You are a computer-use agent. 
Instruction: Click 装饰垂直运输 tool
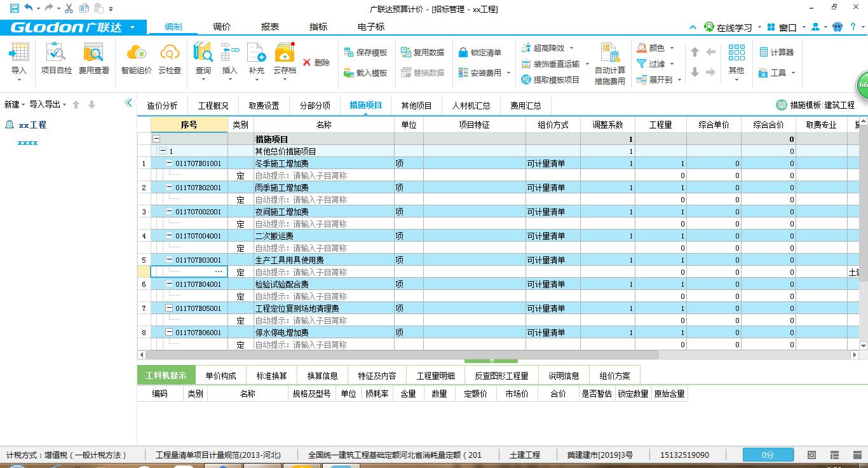pyautogui.click(x=555, y=64)
